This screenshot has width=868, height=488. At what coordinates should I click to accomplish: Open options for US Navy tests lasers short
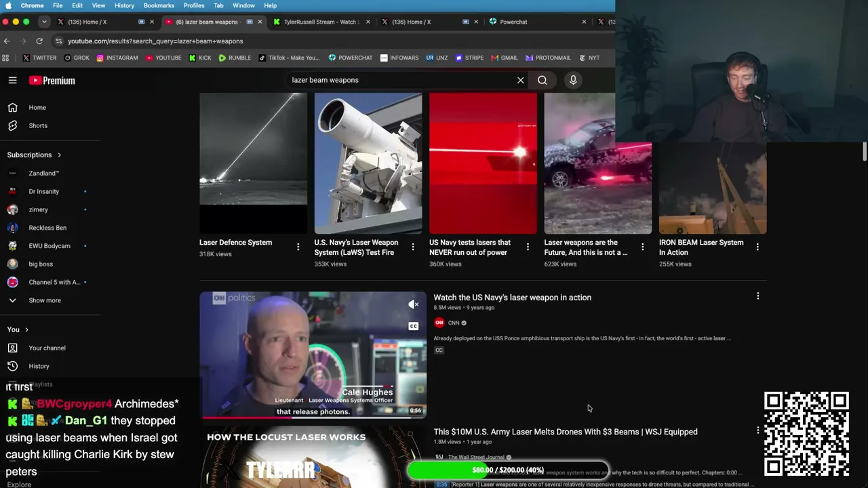(528, 247)
